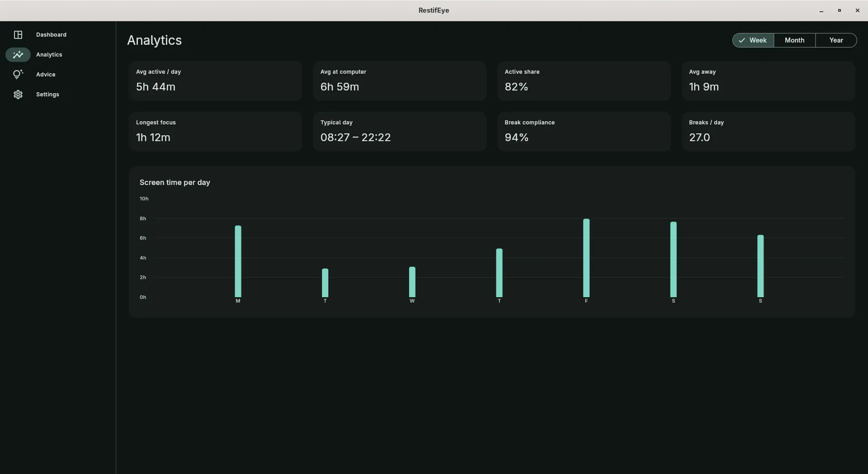Click the Longest focus value 1h 12m

pyautogui.click(x=153, y=137)
